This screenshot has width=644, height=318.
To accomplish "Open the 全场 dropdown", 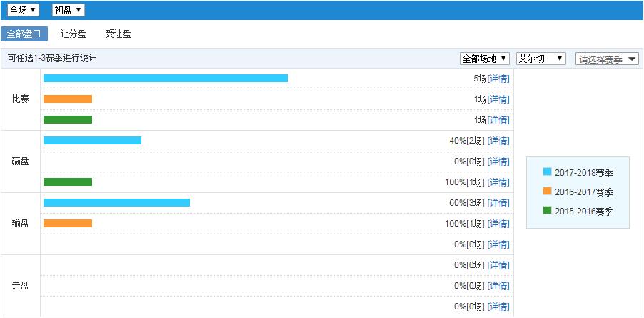I will [23, 10].
